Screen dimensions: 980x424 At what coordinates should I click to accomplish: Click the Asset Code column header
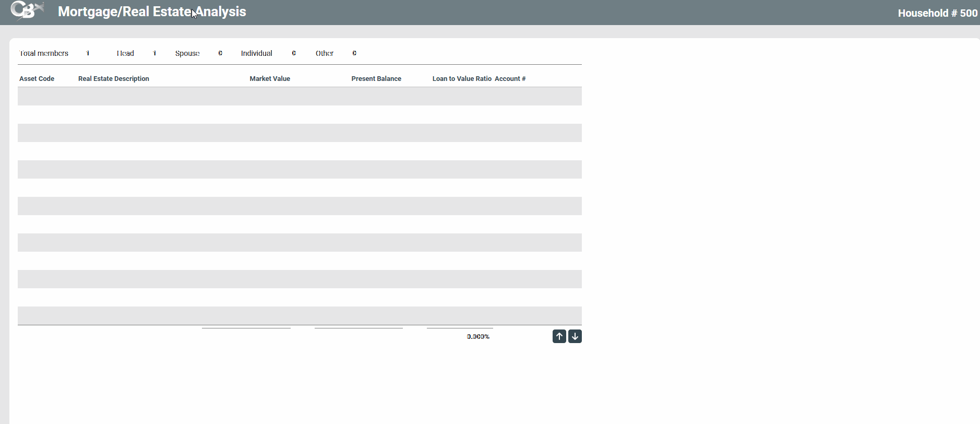click(37, 79)
